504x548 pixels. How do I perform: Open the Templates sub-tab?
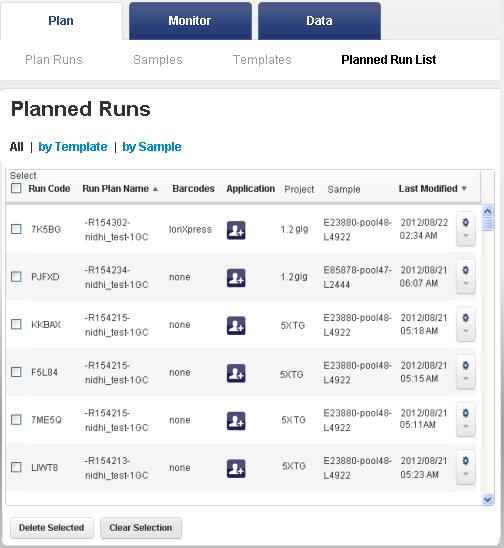[x=262, y=60]
